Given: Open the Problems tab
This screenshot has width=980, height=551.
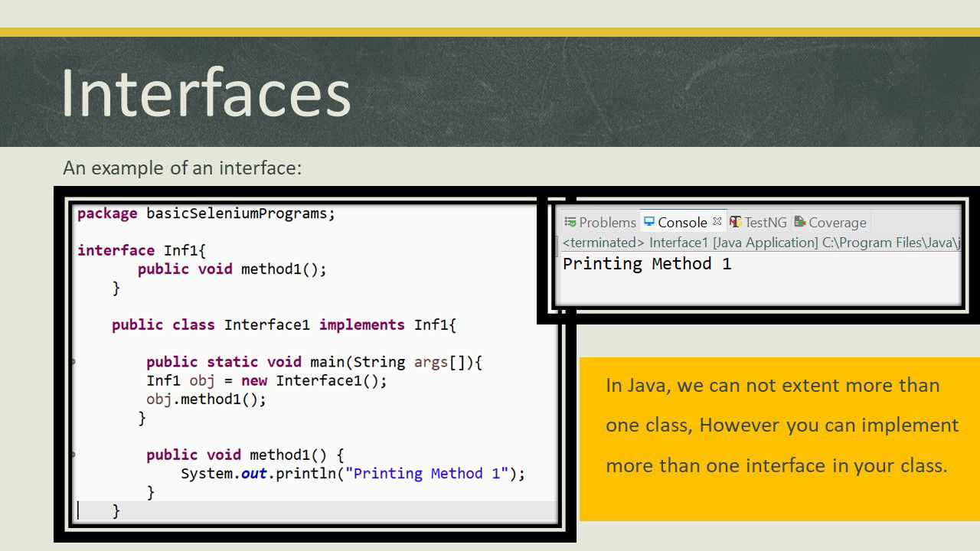Looking at the screenshot, I should pos(599,222).
